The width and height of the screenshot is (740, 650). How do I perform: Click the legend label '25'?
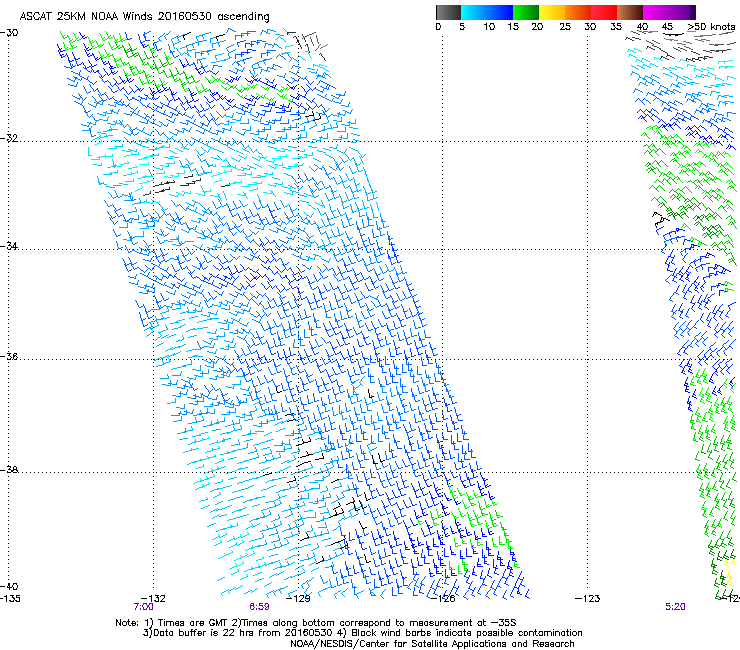click(565, 27)
